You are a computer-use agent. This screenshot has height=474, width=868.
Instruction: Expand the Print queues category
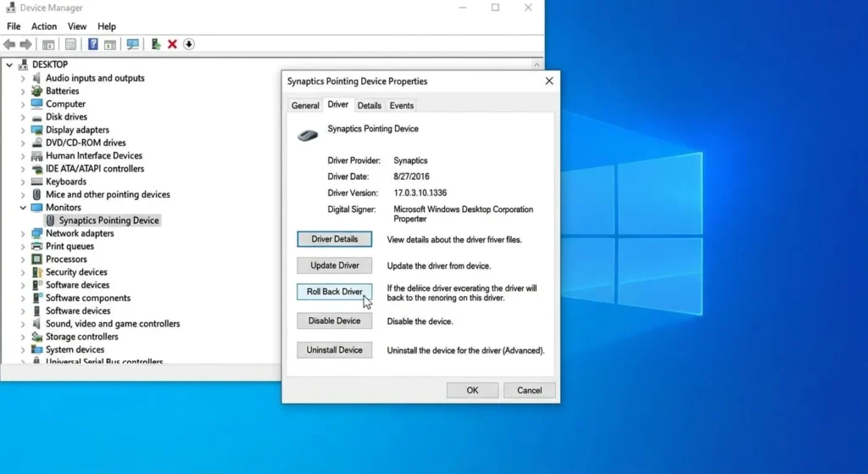click(x=23, y=247)
